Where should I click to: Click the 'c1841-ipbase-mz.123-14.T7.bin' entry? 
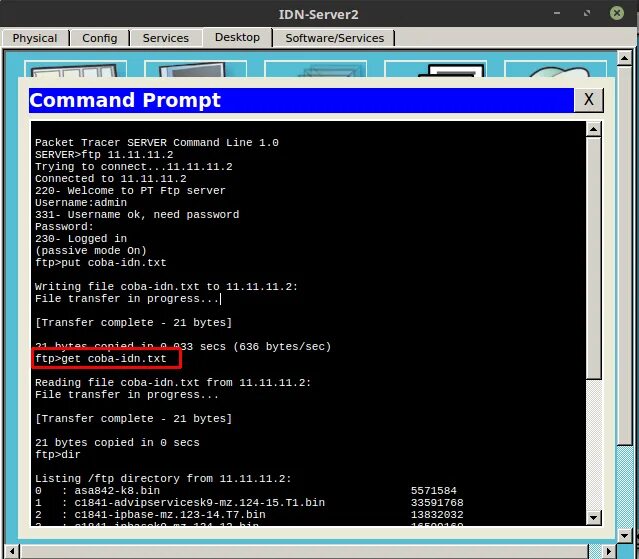click(x=170, y=515)
